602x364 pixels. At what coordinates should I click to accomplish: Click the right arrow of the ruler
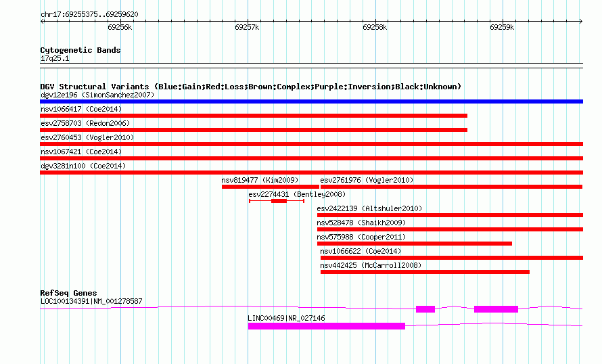coord(580,22)
